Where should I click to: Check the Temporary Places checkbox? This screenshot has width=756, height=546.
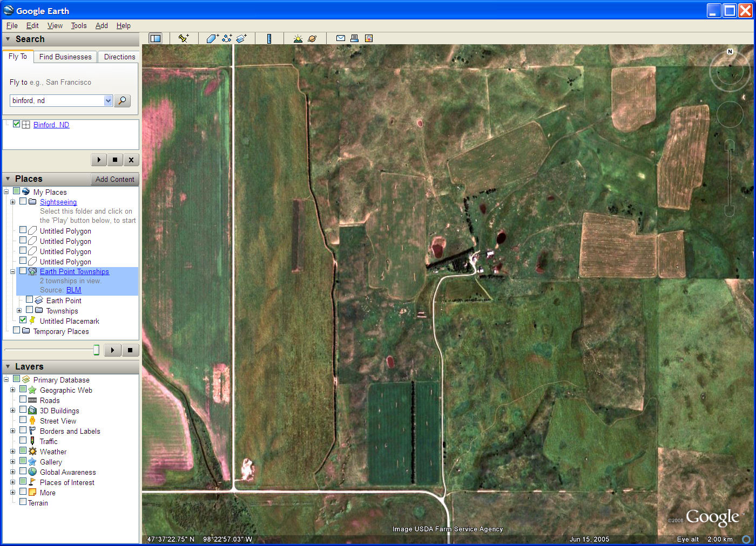pyautogui.click(x=16, y=330)
